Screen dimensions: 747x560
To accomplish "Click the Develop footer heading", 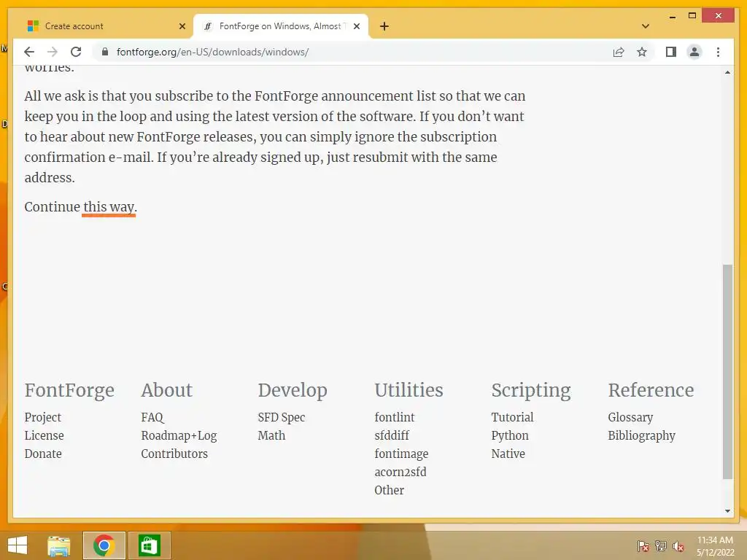I will click(x=293, y=390).
